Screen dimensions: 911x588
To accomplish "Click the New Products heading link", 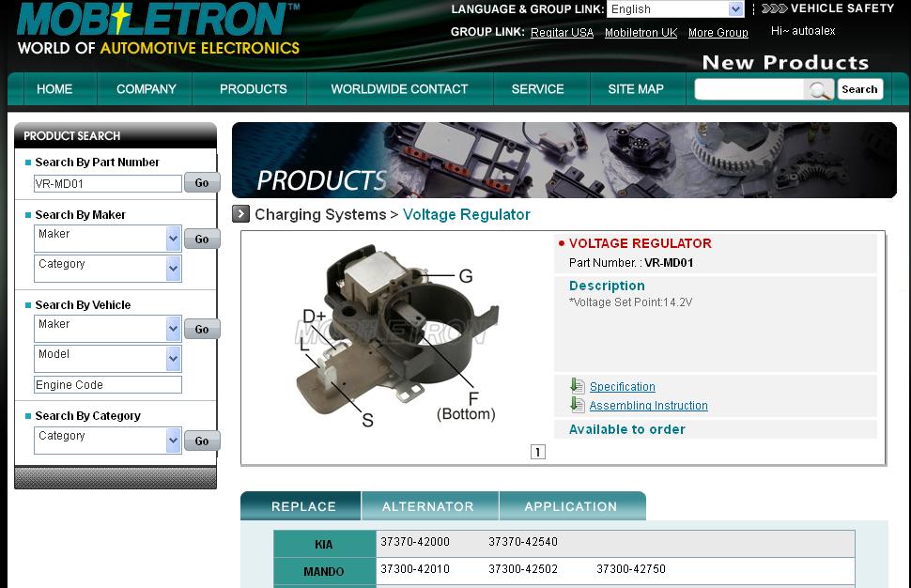I will point(785,62).
